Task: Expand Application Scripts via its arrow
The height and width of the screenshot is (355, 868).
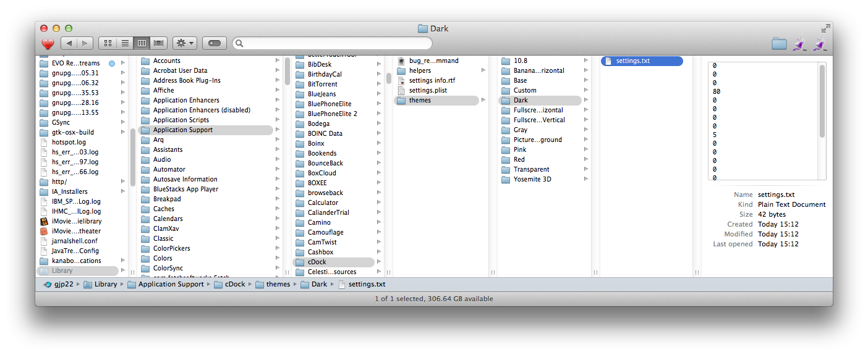Action: [x=278, y=120]
